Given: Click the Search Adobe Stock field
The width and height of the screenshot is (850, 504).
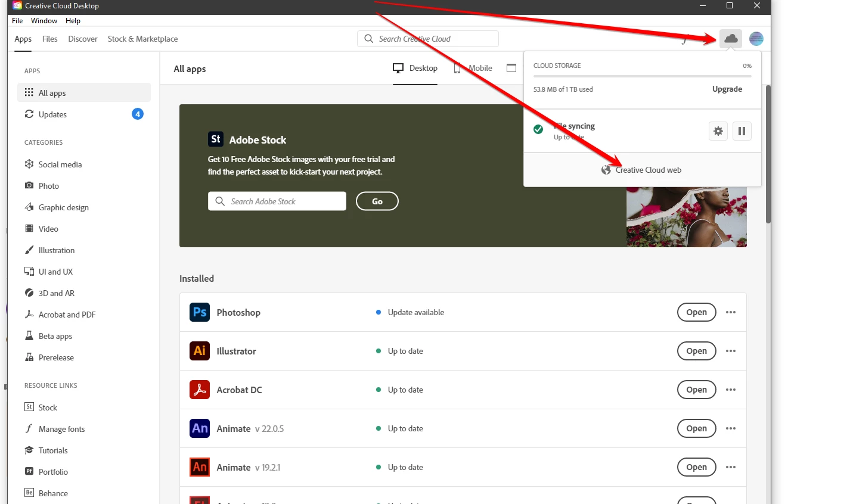Looking at the screenshot, I should pyautogui.click(x=277, y=201).
